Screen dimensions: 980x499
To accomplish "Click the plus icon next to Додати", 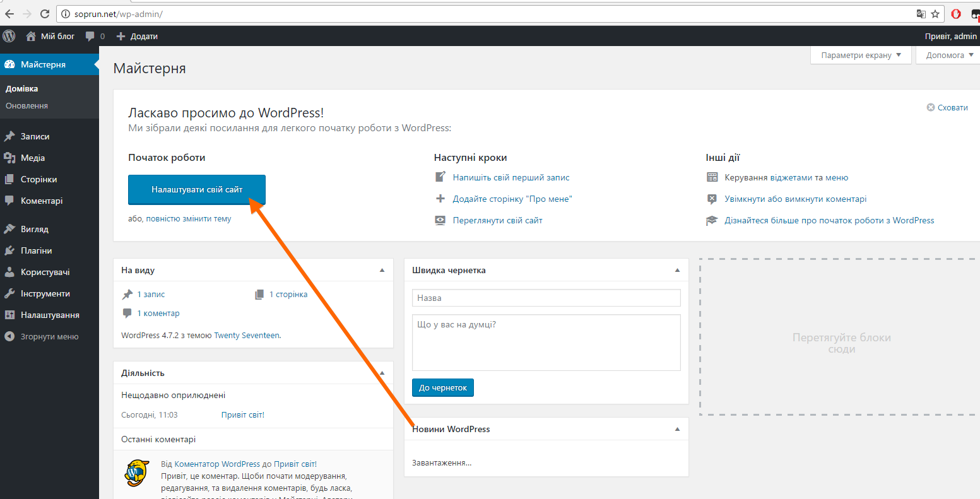I will click(121, 36).
